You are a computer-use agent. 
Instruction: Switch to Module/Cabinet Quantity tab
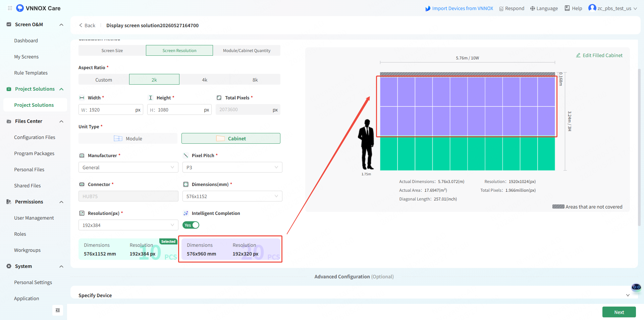(247, 50)
